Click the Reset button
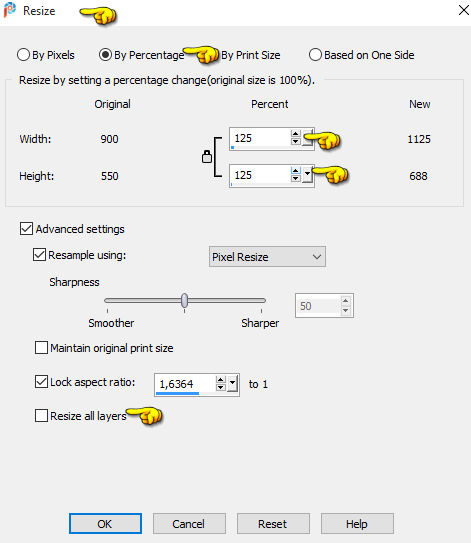Screen dimensions: 471x543 coord(273,524)
